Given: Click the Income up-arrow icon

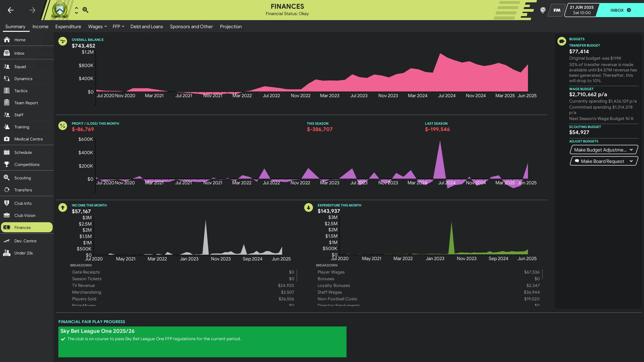Looking at the screenshot, I should pyautogui.click(x=63, y=207).
